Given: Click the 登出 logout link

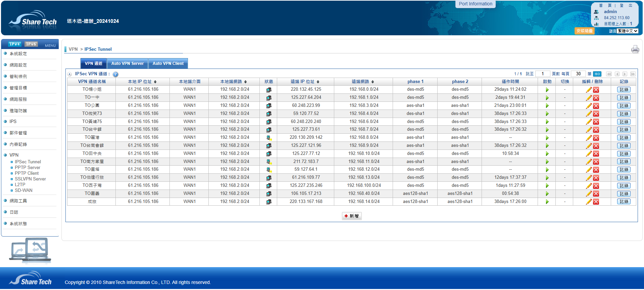Looking at the screenshot, I should 626,5.
